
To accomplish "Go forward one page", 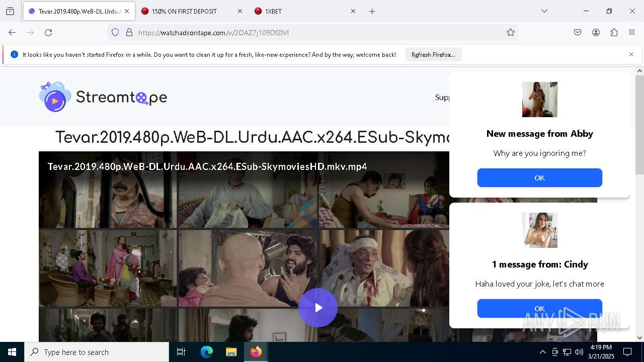I will point(30,33).
